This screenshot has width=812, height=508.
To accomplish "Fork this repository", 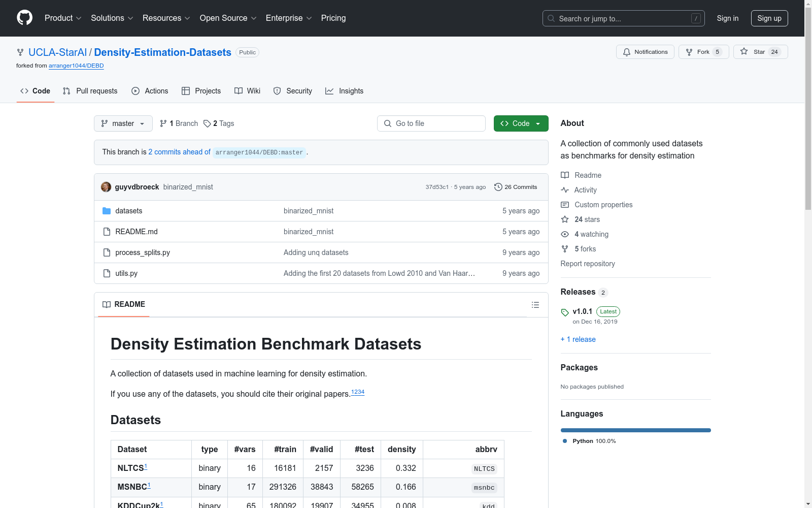I will click(x=703, y=52).
